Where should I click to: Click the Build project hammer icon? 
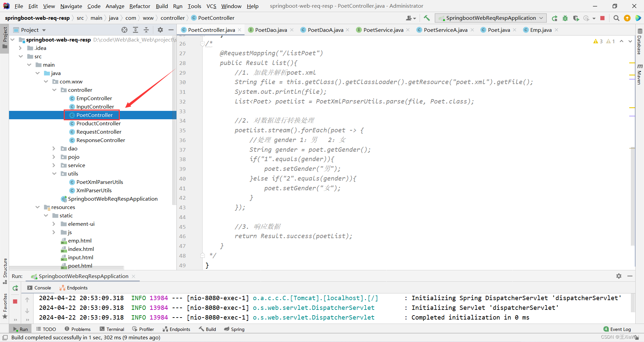pyautogui.click(x=427, y=18)
